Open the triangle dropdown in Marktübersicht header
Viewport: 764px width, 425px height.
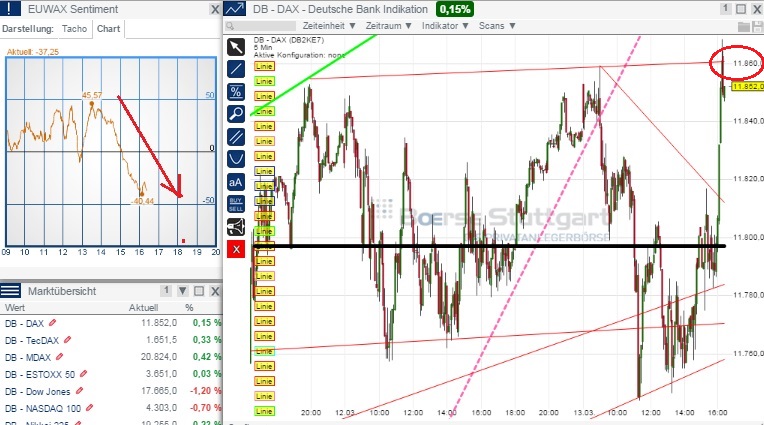183,291
